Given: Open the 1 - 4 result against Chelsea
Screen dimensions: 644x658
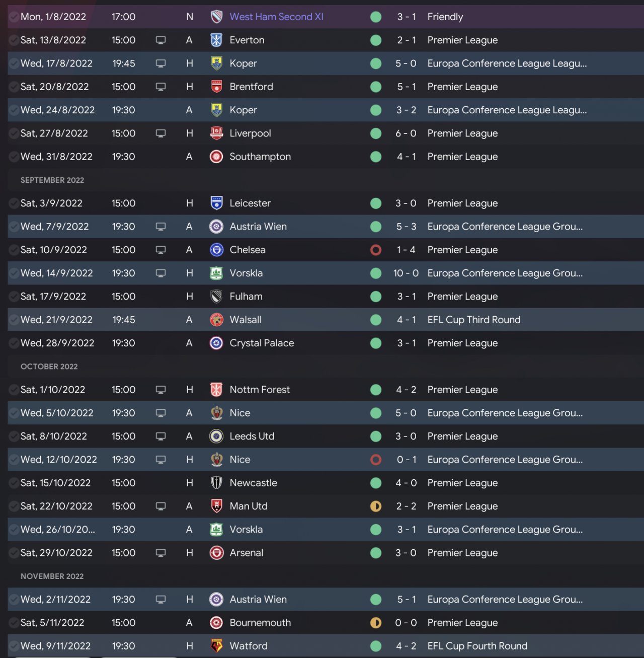Looking at the screenshot, I should [x=406, y=250].
